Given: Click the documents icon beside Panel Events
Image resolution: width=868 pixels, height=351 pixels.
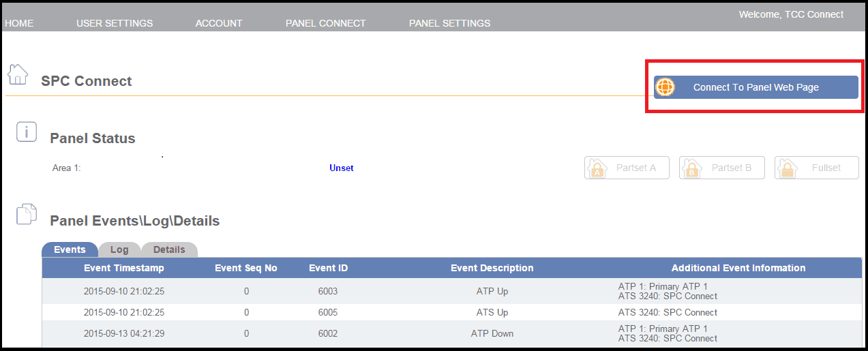Looking at the screenshot, I should (26, 214).
